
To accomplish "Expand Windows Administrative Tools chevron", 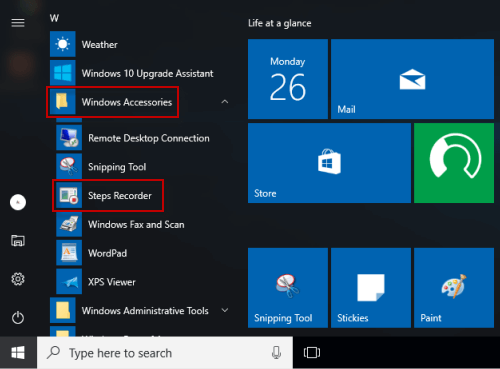I will click(225, 310).
